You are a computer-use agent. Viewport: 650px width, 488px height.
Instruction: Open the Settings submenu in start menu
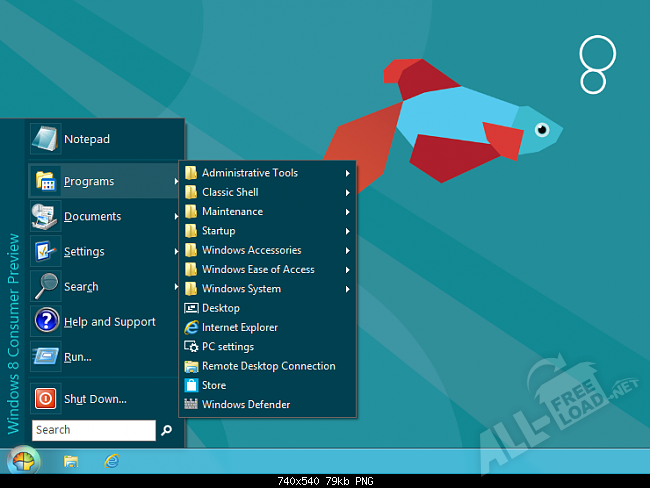click(84, 252)
